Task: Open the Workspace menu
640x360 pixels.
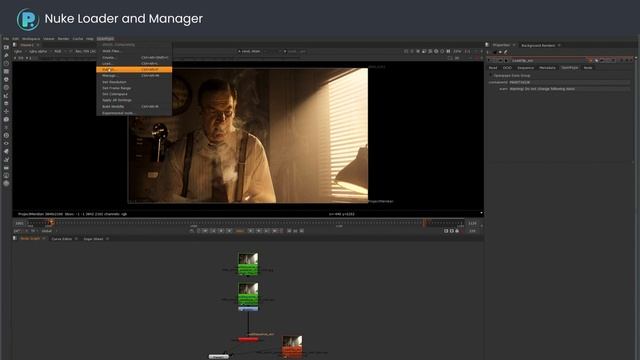Action: pyautogui.click(x=31, y=39)
